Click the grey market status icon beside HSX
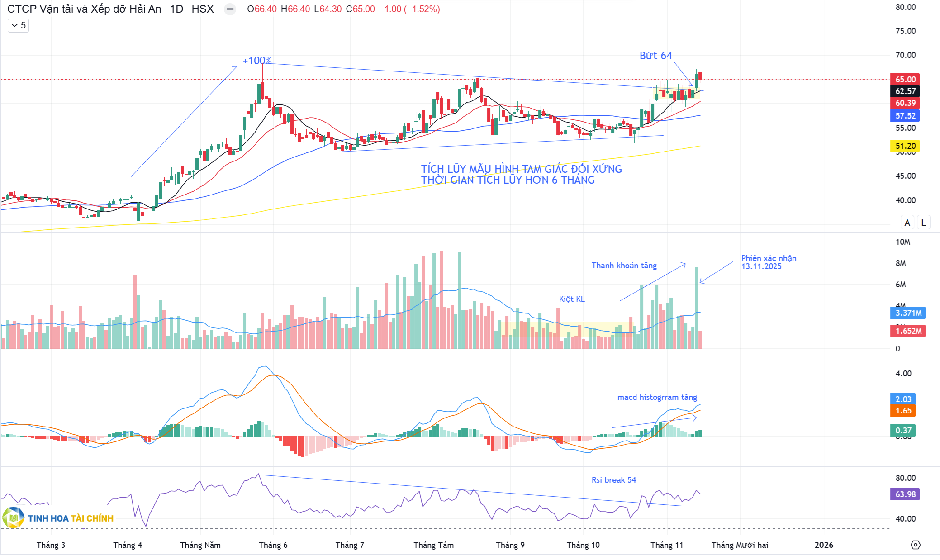940x560 pixels. tap(230, 9)
